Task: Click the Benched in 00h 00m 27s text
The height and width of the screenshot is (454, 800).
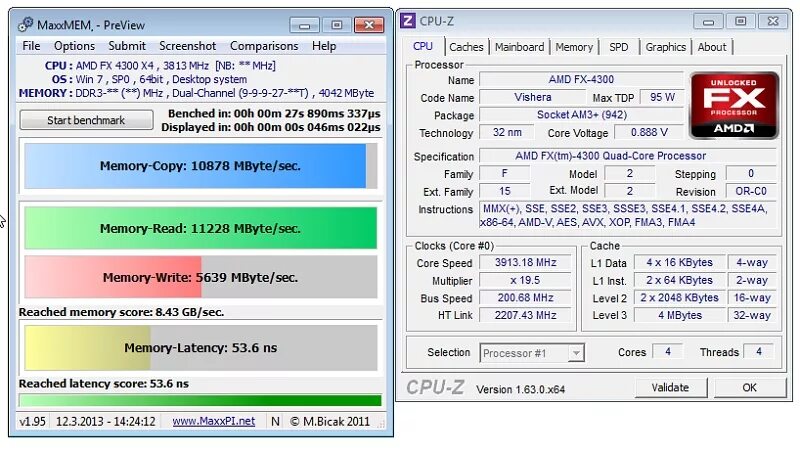Action: point(274,113)
